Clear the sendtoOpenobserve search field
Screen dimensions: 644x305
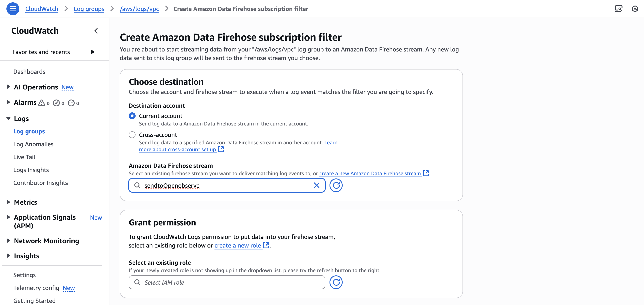(316, 185)
